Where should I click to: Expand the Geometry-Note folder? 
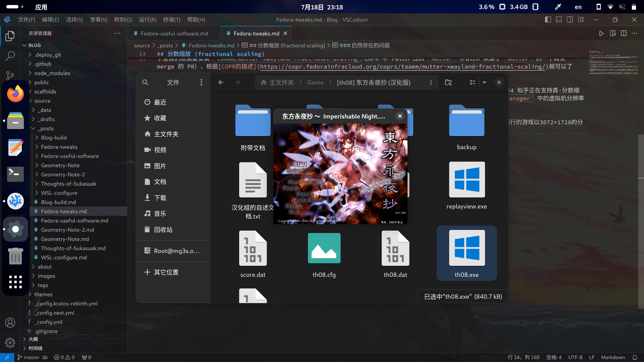pos(60,165)
